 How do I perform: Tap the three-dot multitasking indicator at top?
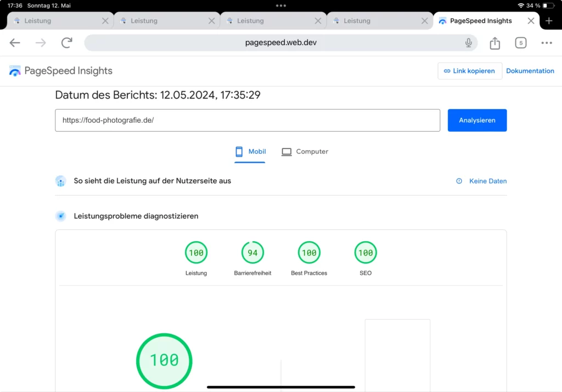pos(280,5)
